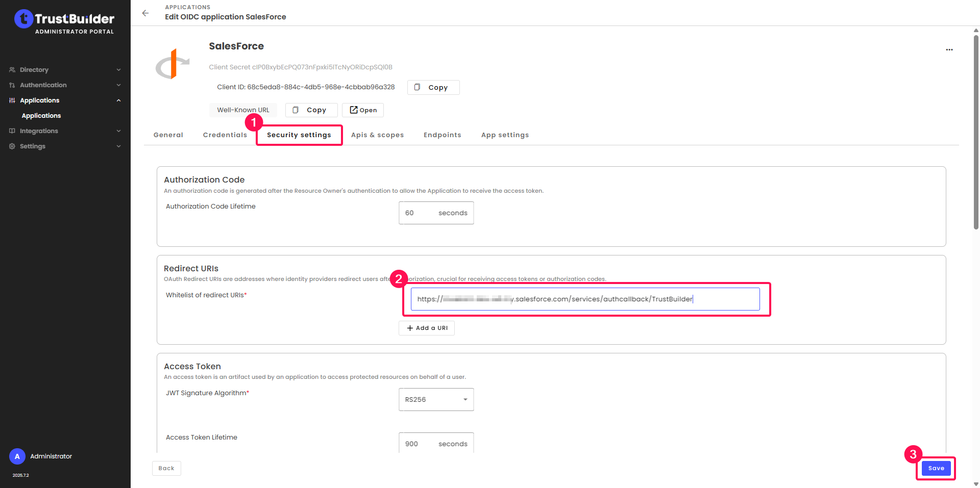Click the Integrations sidebar icon

click(12, 131)
